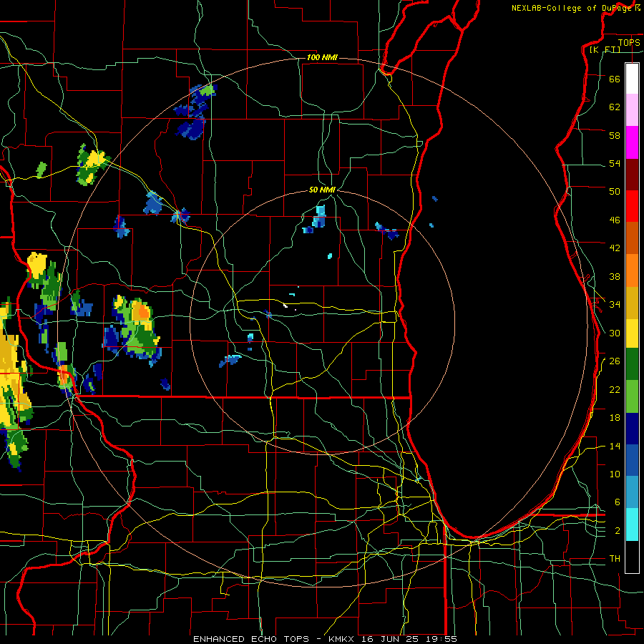Click the "TH" threshold label in legend

click(615, 559)
